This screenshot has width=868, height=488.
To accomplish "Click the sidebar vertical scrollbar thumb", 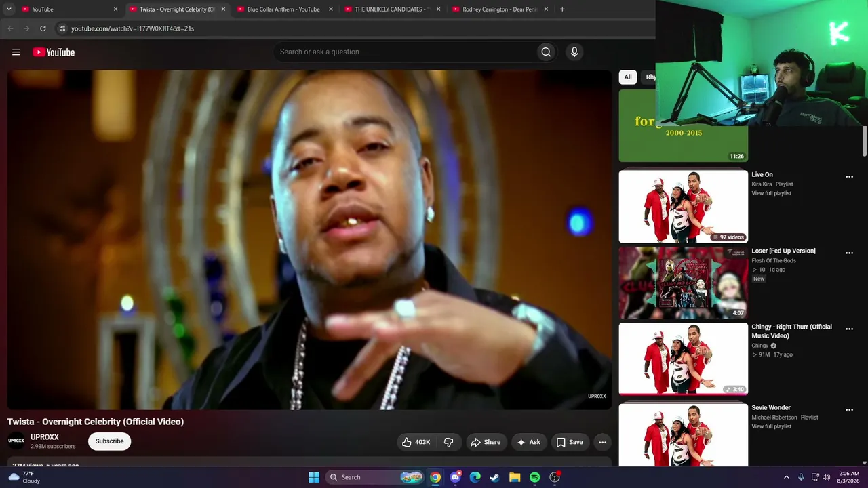I will pyautogui.click(x=864, y=141).
